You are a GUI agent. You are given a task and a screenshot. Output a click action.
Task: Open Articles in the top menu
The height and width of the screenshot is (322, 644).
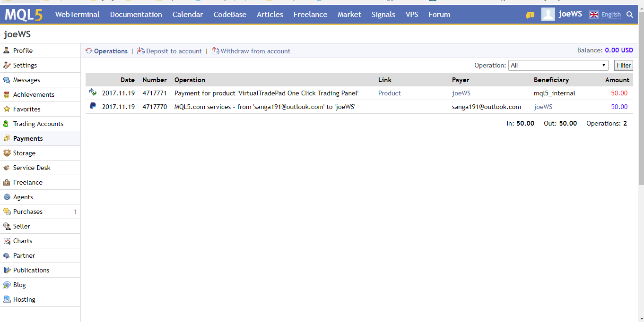pos(270,15)
